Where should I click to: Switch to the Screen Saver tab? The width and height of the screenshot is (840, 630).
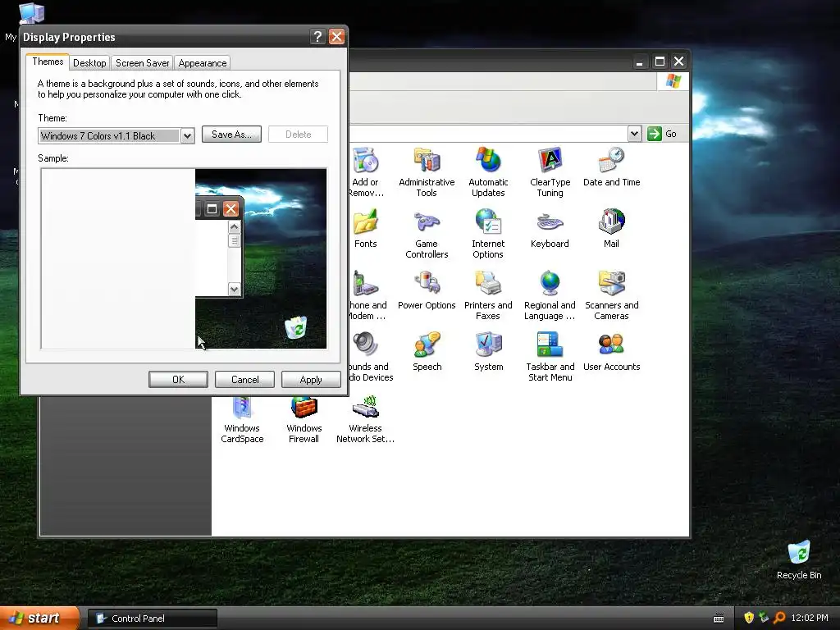[142, 63]
